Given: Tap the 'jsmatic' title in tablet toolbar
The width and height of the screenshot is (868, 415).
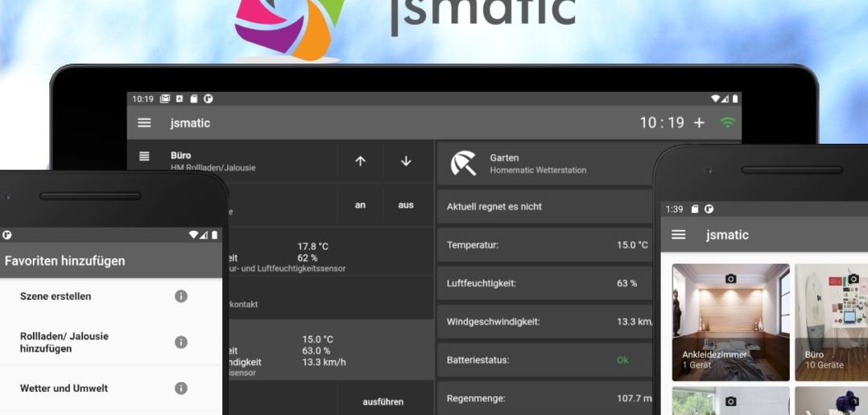Looking at the screenshot, I should pyautogui.click(x=190, y=123).
